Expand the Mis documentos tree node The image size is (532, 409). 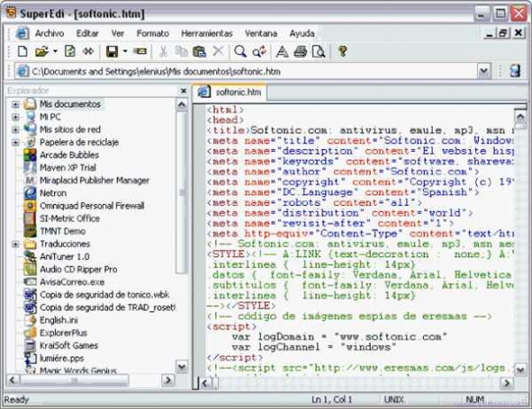(x=16, y=104)
